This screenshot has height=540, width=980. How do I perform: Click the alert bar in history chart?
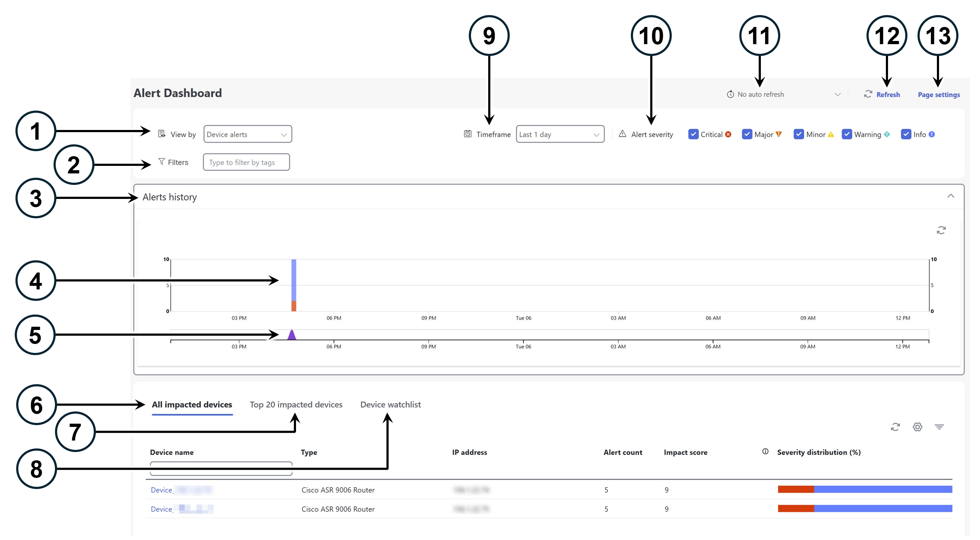click(294, 285)
